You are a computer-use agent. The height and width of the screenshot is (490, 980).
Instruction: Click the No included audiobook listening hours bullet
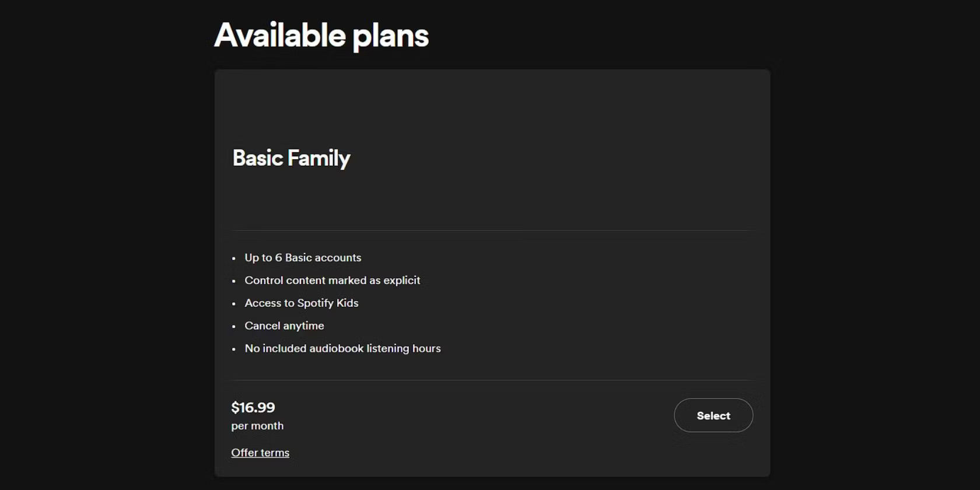click(342, 348)
